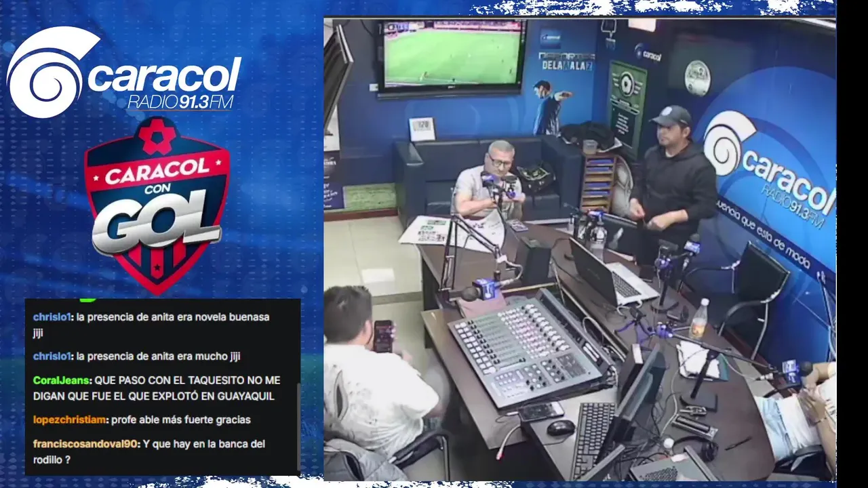Image resolution: width=868 pixels, height=488 pixels.
Task: Open the studio webcam video feed
Action: pyautogui.click(x=580, y=249)
